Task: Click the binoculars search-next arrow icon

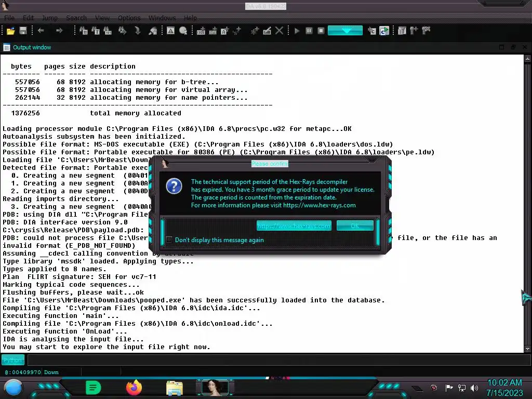Action: (x=122, y=31)
